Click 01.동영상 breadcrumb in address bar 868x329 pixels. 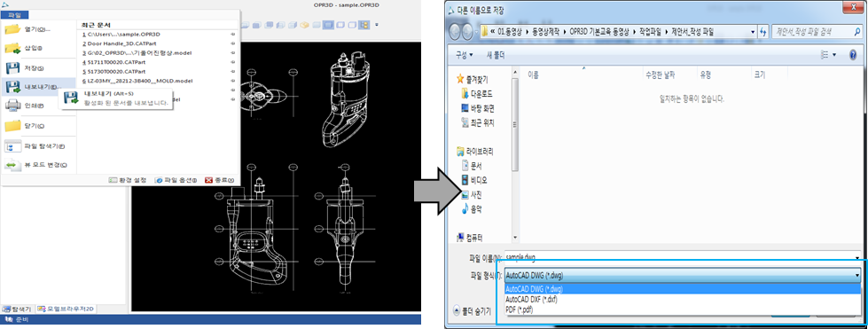pyautogui.click(x=511, y=32)
